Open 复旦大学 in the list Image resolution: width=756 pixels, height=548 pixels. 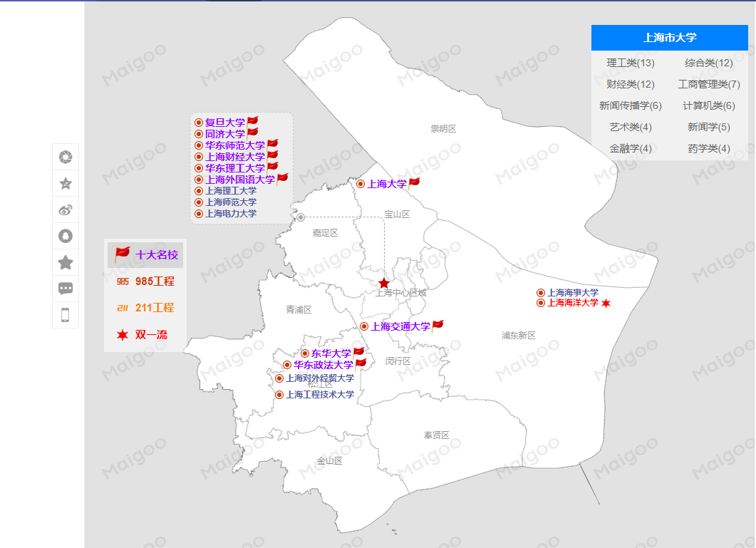[225, 123]
